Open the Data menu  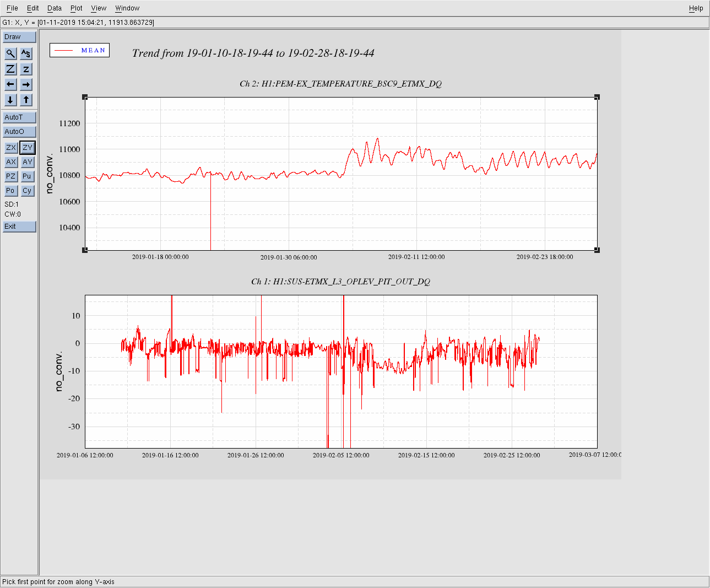point(55,8)
